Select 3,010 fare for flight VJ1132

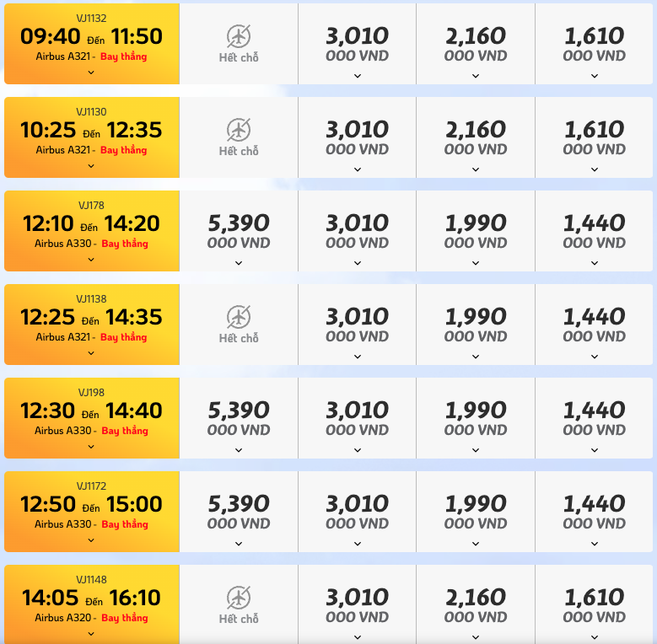point(358,44)
